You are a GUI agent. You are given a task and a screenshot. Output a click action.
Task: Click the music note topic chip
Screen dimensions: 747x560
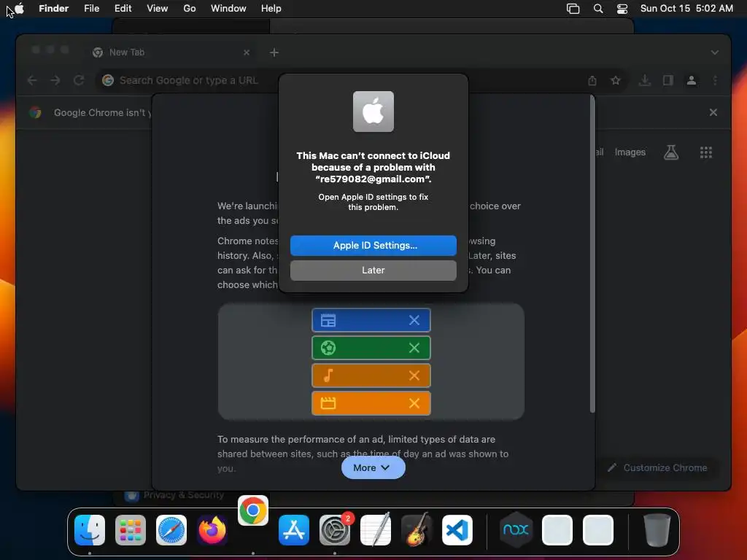tap(371, 376)
